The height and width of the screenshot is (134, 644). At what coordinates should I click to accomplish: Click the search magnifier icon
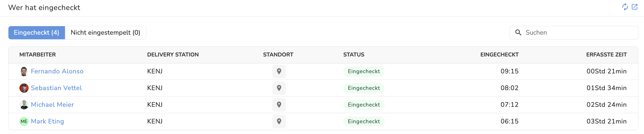click(x=518, y=33)
